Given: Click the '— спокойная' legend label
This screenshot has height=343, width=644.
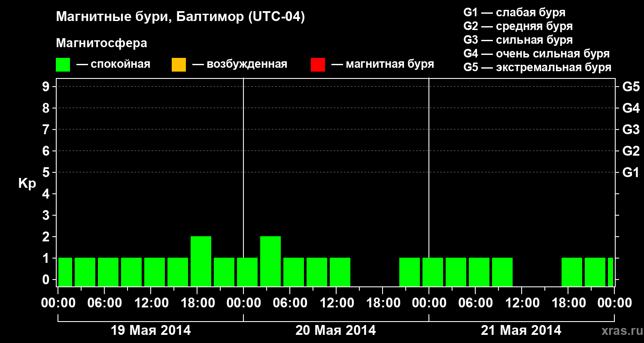Looking at the screenshot, I should (x=113, y=65).
